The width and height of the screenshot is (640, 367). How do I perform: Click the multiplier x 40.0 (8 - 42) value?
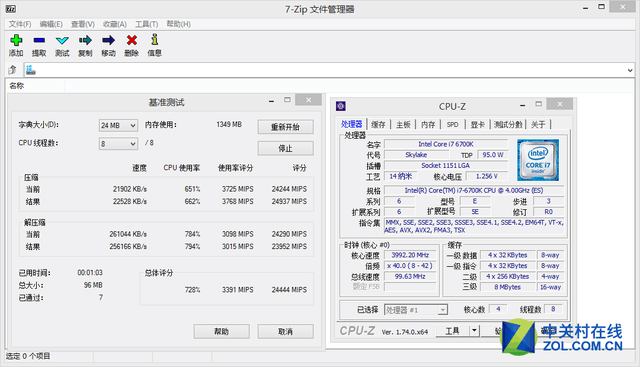coord(410,266)
